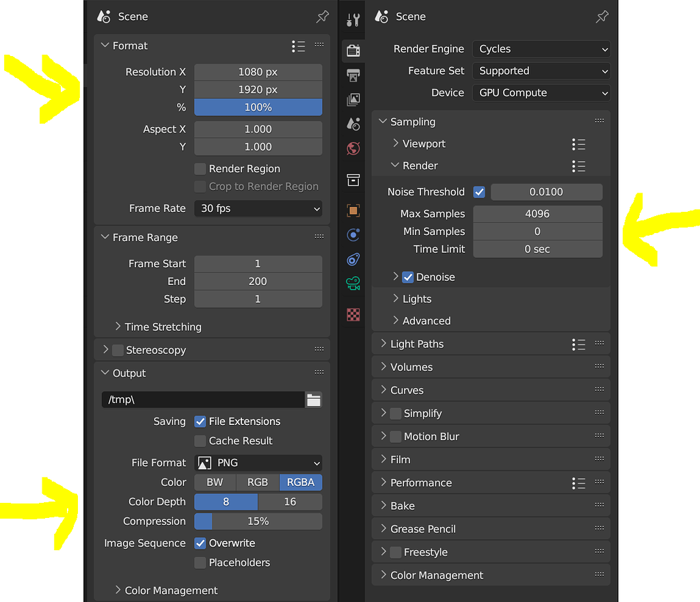
Task: Open the Collection properties box icon
Action: point(353,180)
